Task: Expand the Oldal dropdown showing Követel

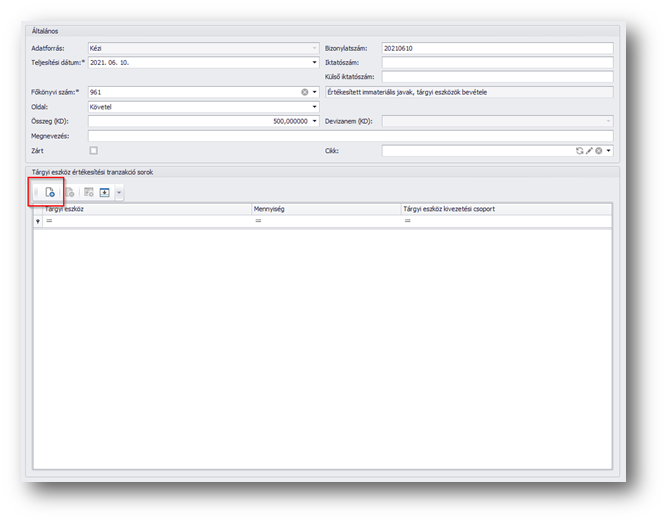Action: 314,107
